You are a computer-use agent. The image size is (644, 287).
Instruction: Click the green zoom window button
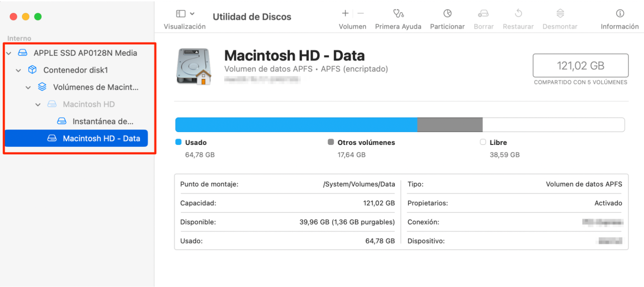38,17
